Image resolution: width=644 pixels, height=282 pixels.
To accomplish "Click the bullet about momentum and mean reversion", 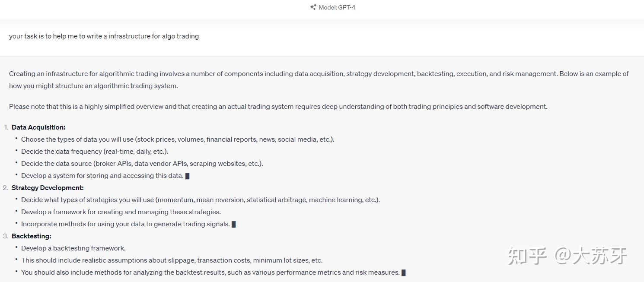I will point(201,200).
